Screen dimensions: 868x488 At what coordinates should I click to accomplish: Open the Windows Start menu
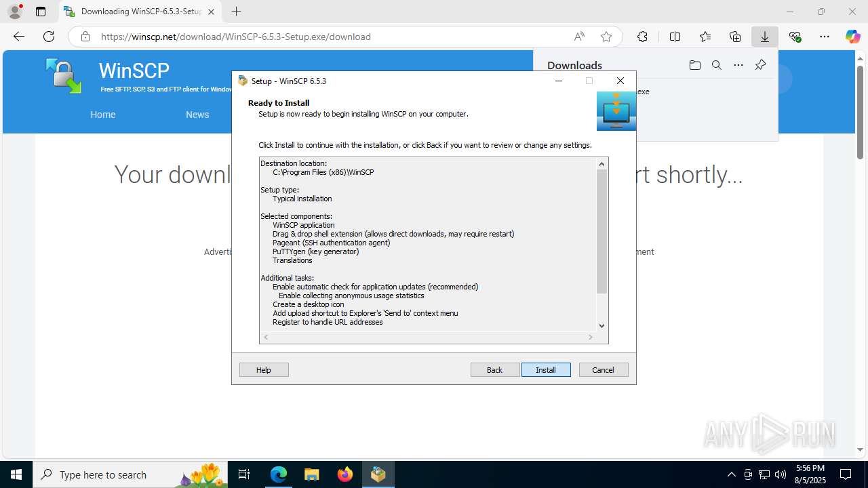(x=16, y=474)
